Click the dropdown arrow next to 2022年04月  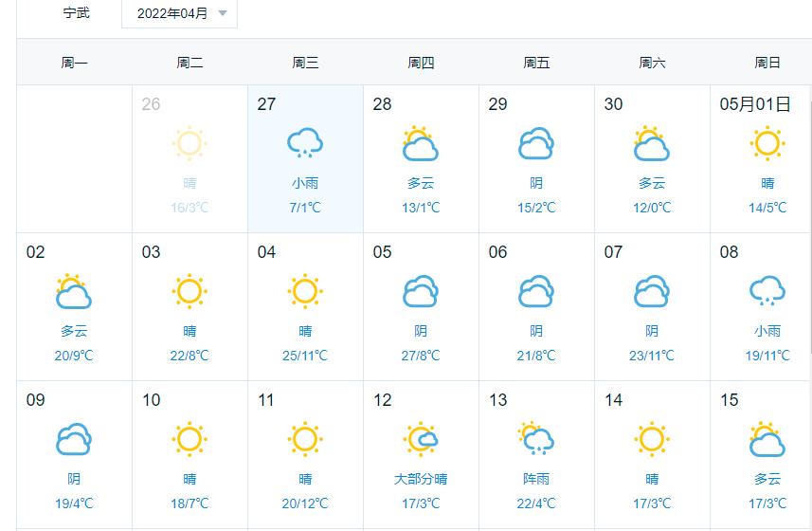point(223,13)
